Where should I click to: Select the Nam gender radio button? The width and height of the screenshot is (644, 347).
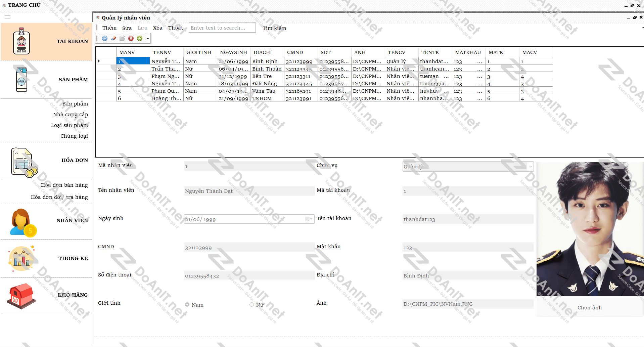[x=187, y=305]
